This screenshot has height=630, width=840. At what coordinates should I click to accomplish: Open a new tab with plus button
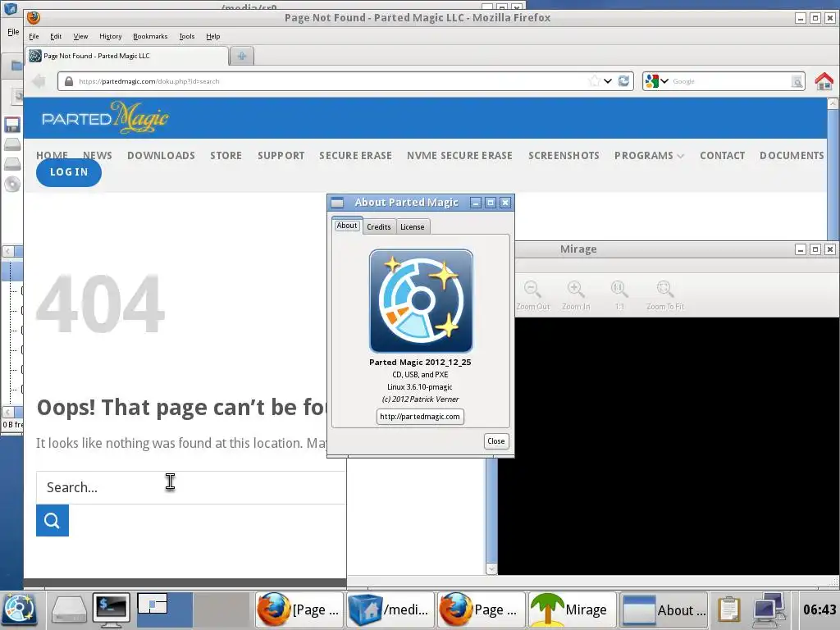tap(242, 56)
